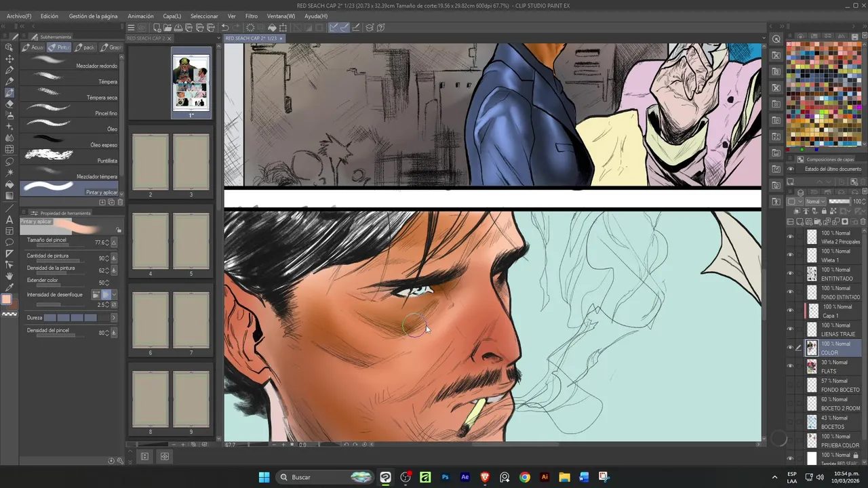The height and width of the screenshot is (488, 868).
Task: Expand the Dureza options arrow
Action: click(x=113, y=317)
